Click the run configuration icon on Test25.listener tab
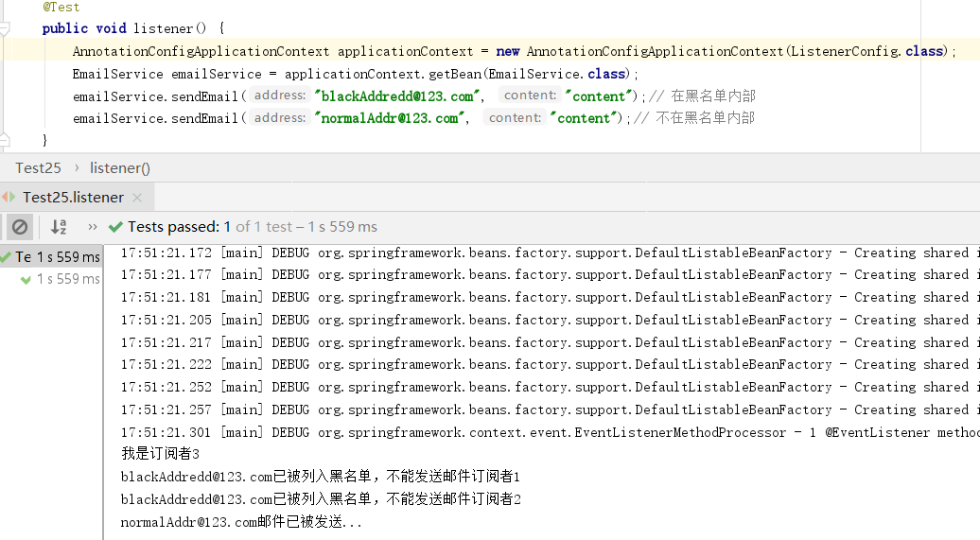 click(9, 198)
